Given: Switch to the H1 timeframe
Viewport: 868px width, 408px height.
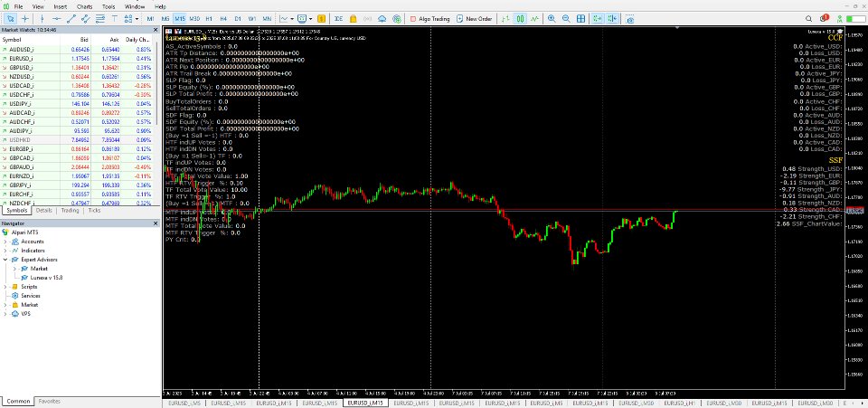Looking at the screenshot, I should (x=209, y=18).
